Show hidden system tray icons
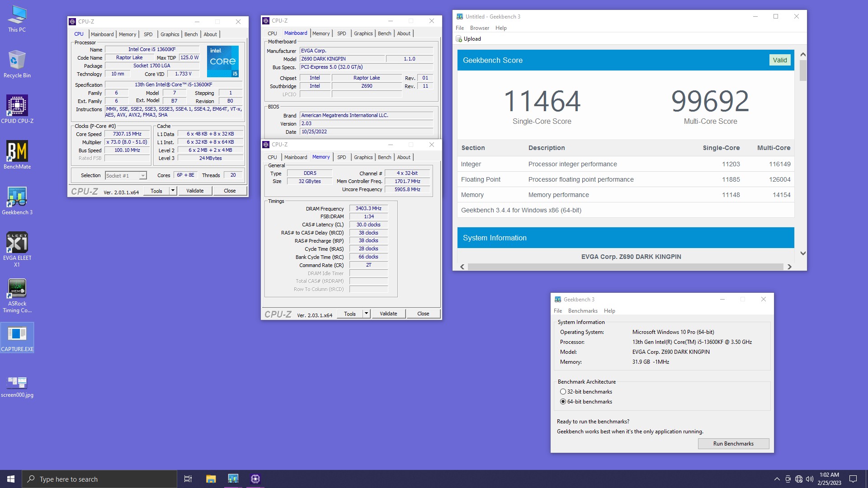 point(777,479)
